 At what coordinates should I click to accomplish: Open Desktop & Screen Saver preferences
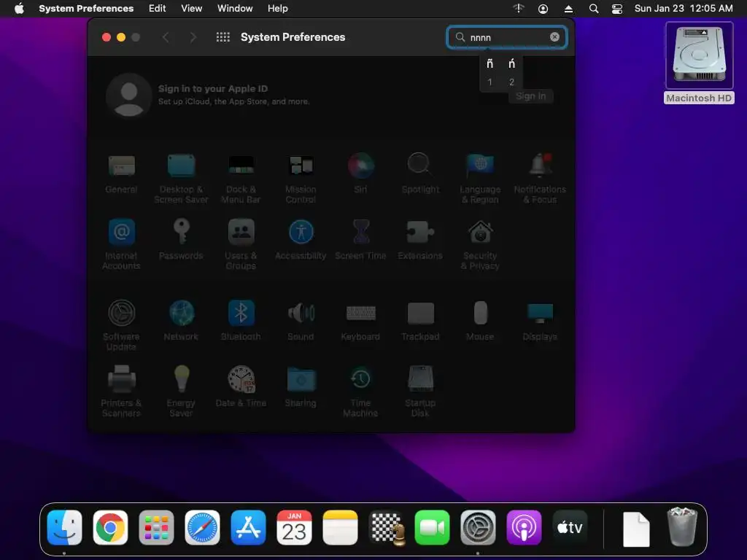pos(181,179)
